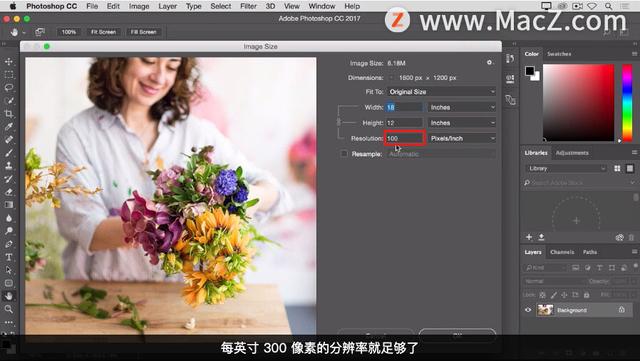Open the Resolution units dropdown

pos(462,138)
